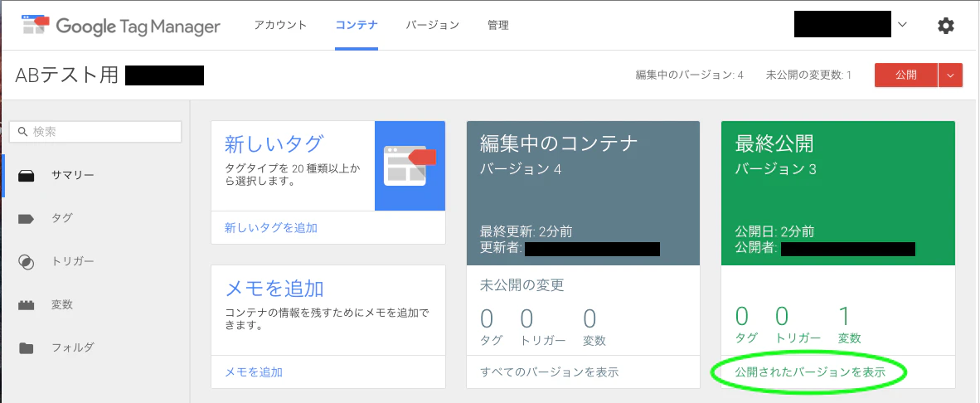Click the red 公開 publish button

pyautogui.click(x=906, y=75)
